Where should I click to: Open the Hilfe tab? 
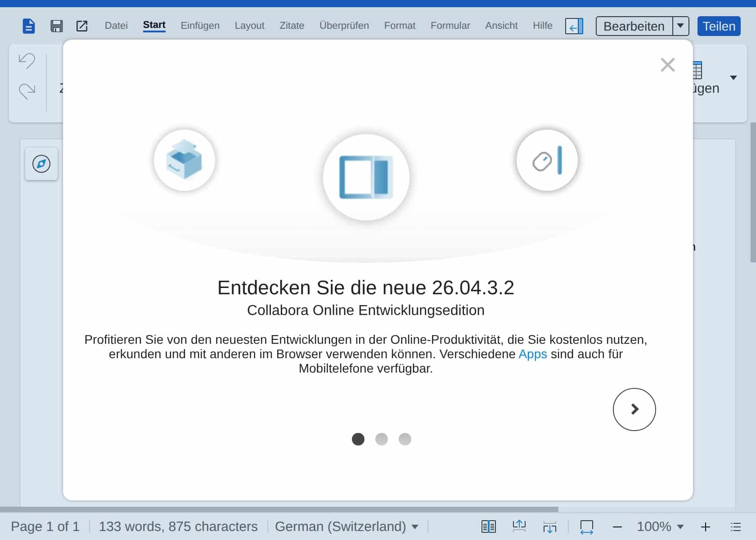(543, 26)
